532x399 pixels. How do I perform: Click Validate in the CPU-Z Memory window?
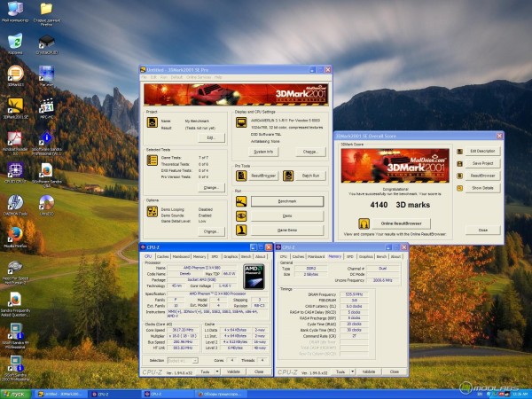click(369, 372)
